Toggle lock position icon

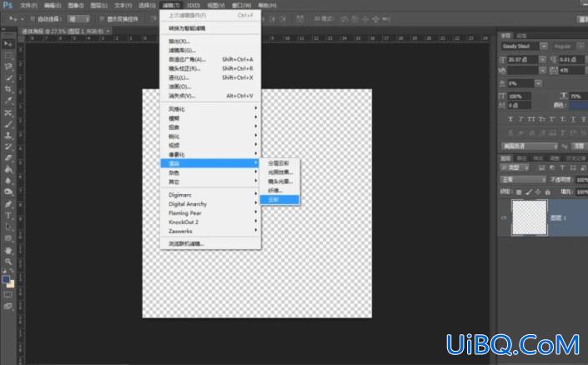(x=538, y=192)
